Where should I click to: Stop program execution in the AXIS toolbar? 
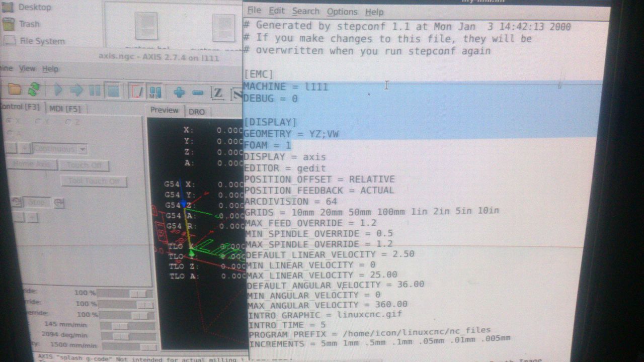[113, 91]
